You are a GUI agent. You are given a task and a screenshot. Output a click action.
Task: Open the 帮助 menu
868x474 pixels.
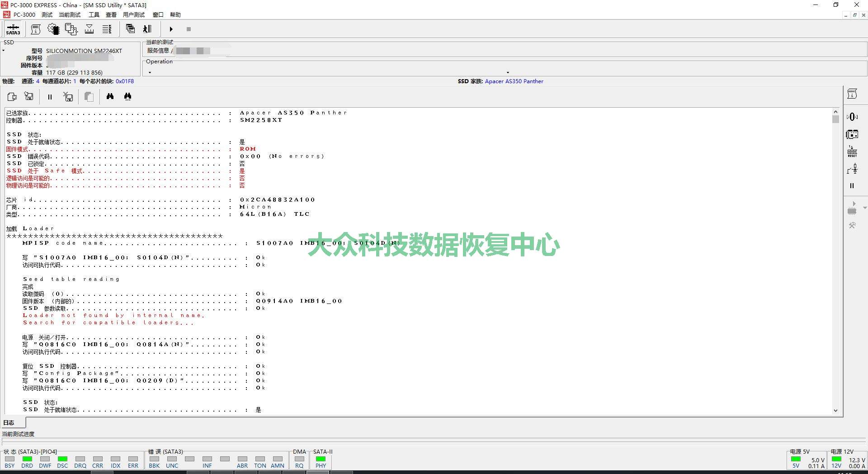click(x=175, y=15)
